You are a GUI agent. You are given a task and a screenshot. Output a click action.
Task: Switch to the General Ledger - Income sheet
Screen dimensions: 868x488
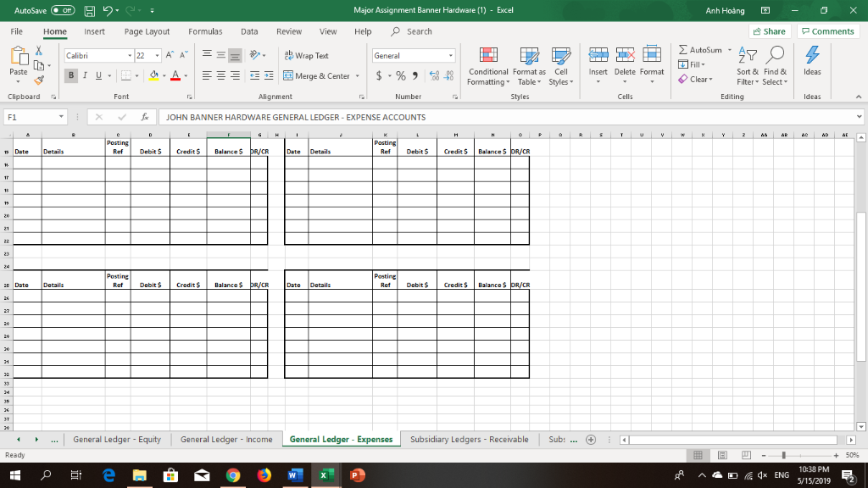[225, 439]
